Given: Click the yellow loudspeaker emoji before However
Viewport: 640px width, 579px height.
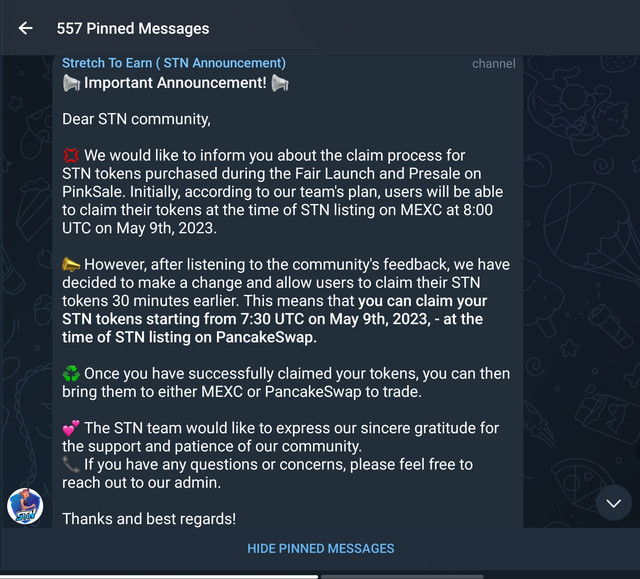Looking at the screenshot, I should (x=71, y=264).
